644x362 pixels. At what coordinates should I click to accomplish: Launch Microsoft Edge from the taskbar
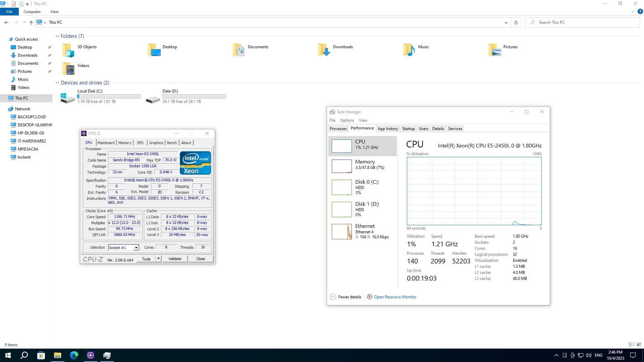[74, 355]
